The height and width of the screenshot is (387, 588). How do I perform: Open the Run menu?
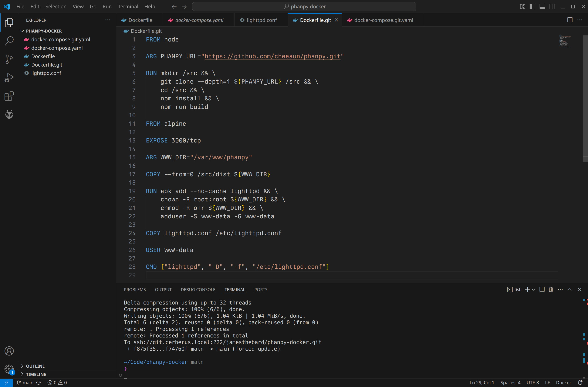coord(107,7)
